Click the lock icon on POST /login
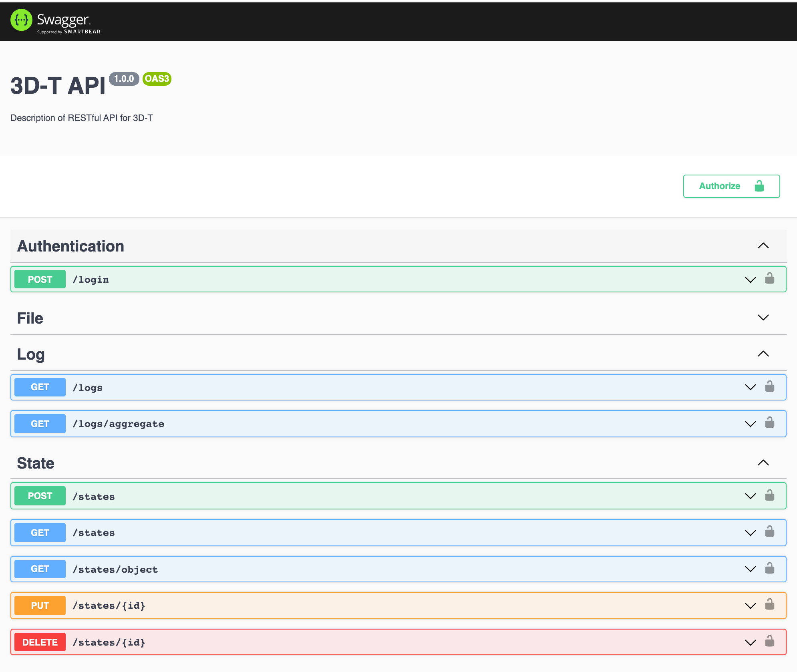Viewport: 797px width, 672px height. tap(770, 278)
